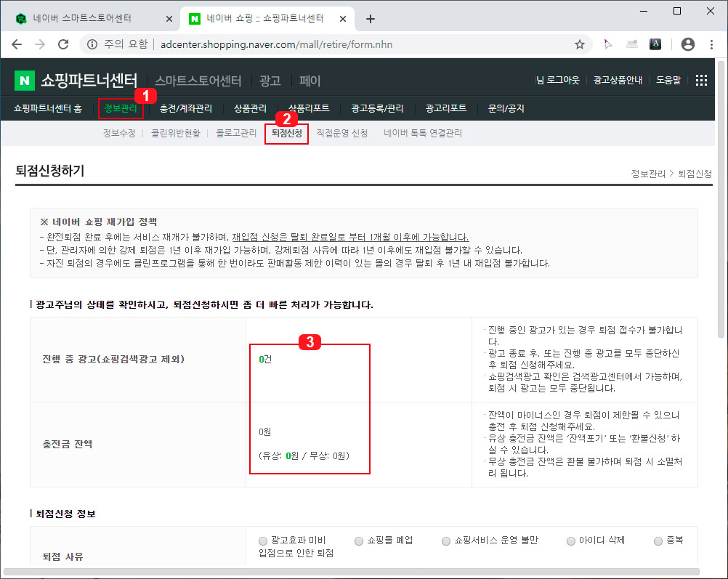Click the dark 'A' extension icon
The width and height of the screenshot is (728, 579).
(655, 44)
